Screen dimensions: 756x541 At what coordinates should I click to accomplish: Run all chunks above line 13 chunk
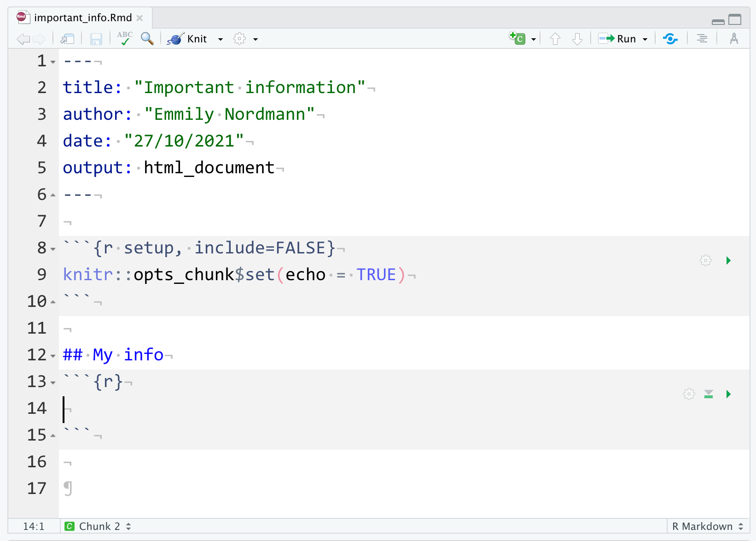click(x=709, y=394)
